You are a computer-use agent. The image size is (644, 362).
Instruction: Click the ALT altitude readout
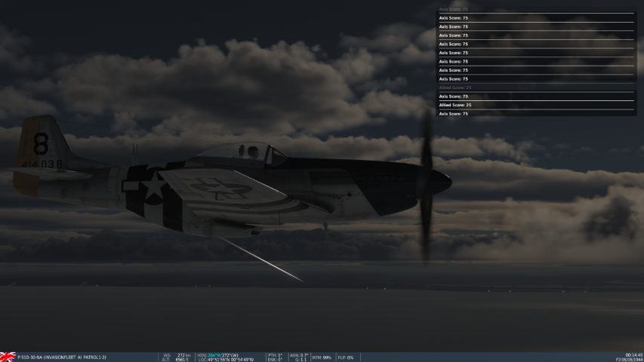coord(176,360)
